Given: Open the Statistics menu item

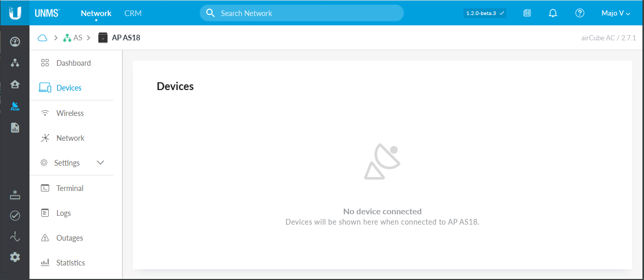Looking at the screenshot, I should click(x=70, y=263).
